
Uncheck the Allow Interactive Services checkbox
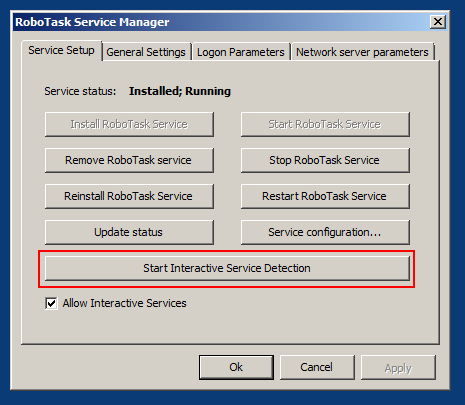pyautogui.click(x=51, y=304)
